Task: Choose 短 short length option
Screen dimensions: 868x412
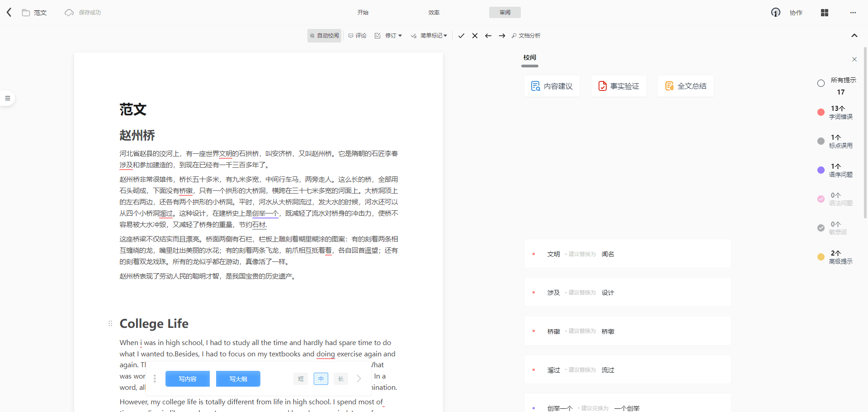Action: point(301,379)
